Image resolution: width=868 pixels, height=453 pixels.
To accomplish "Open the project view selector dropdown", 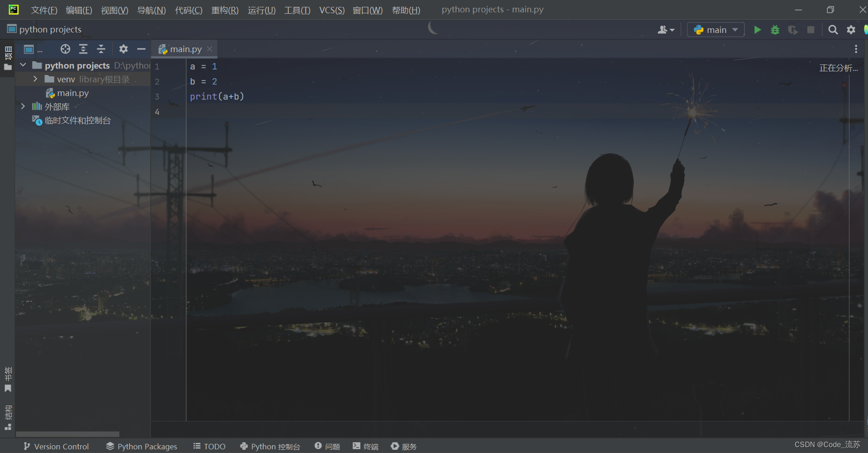I will pyautogui.click(x=33, y=49).
